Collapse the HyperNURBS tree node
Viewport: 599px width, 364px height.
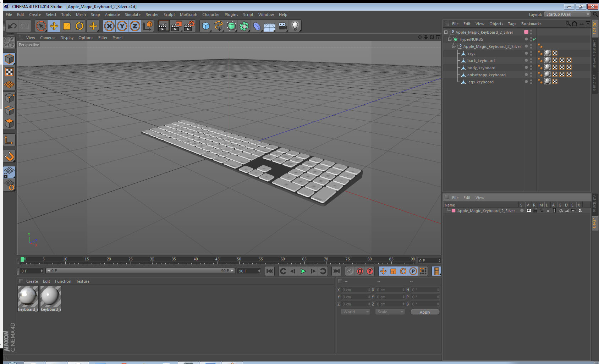click(450, 39)
